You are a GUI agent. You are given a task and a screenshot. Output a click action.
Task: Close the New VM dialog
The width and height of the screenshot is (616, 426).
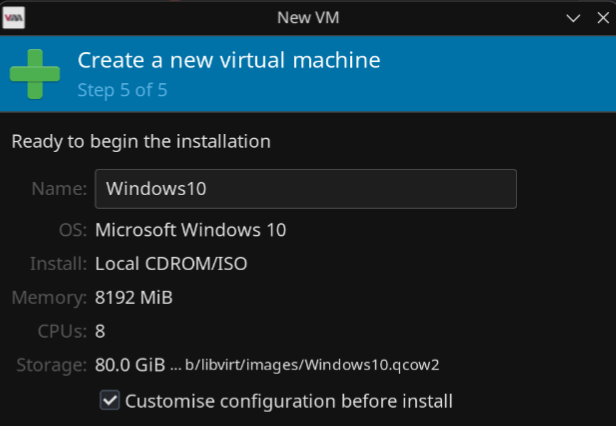coord(603,18)
